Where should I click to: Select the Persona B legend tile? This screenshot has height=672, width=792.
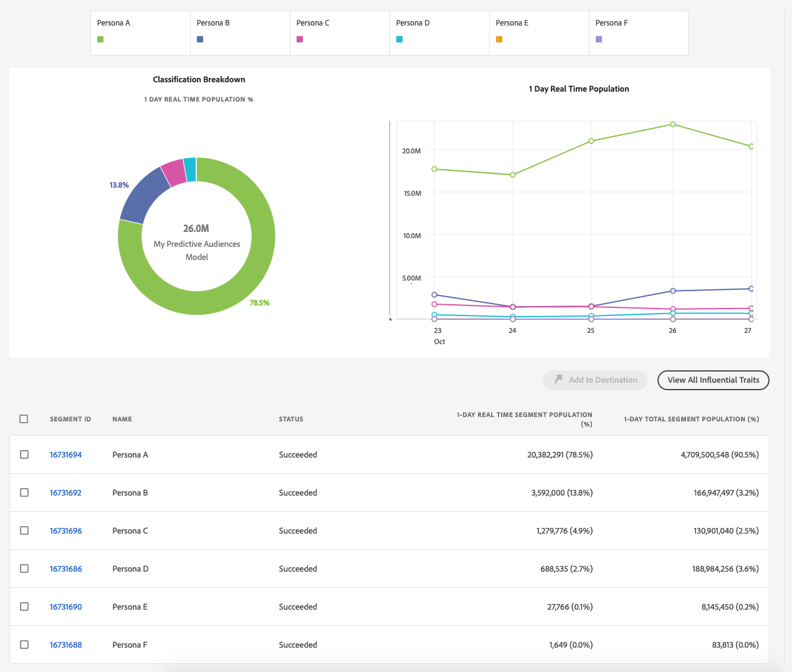(x=240, y=33)
